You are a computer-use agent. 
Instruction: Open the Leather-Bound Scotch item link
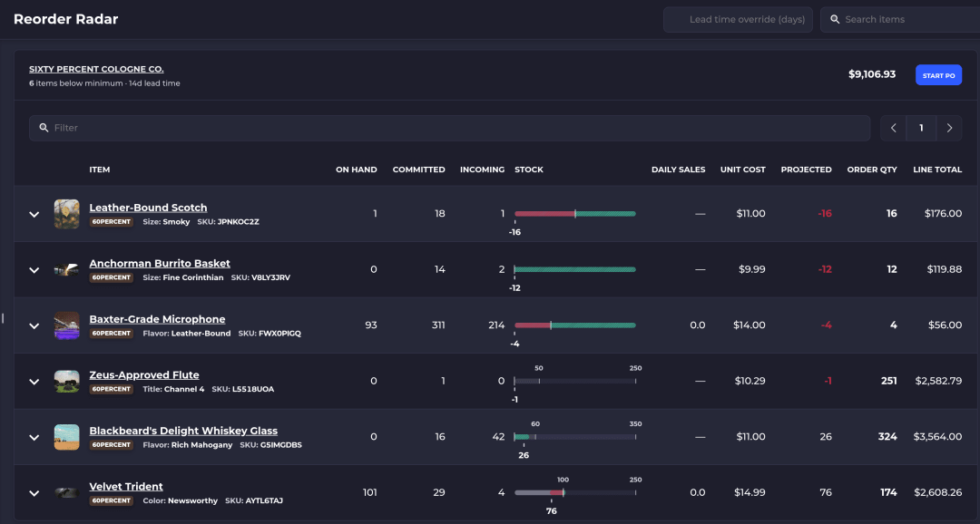[x=148, y=208]
